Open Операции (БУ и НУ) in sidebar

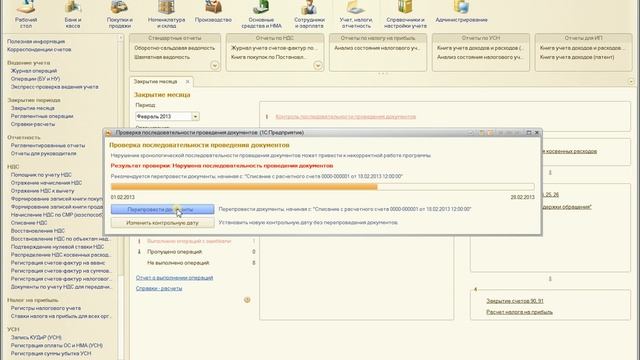tap(36, 79)
